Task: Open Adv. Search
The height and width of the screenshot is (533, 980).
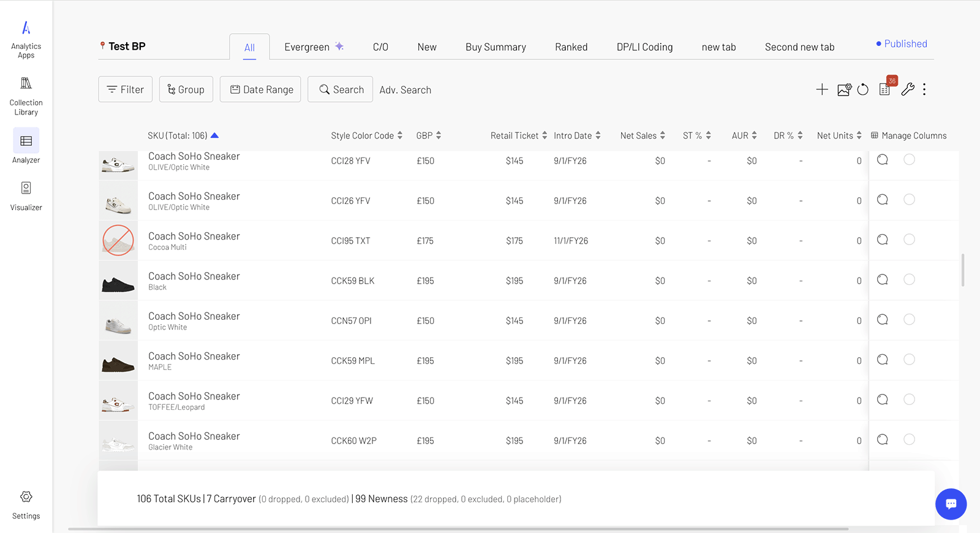Action: (x=405, y=90)
